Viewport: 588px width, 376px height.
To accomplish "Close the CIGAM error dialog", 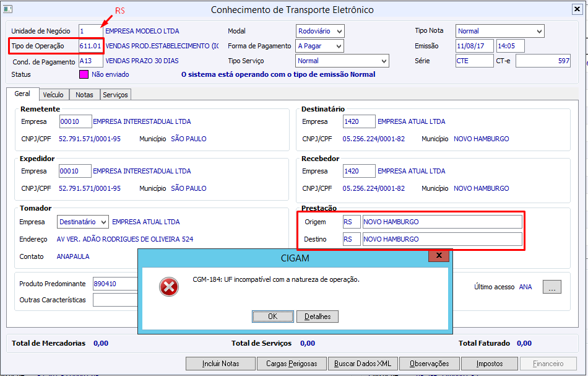I will [439, 256].
